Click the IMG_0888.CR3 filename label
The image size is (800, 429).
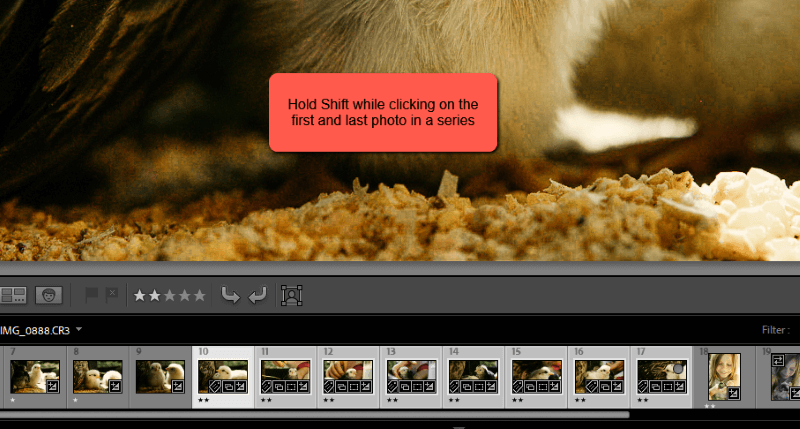click(x=35, y=331)
